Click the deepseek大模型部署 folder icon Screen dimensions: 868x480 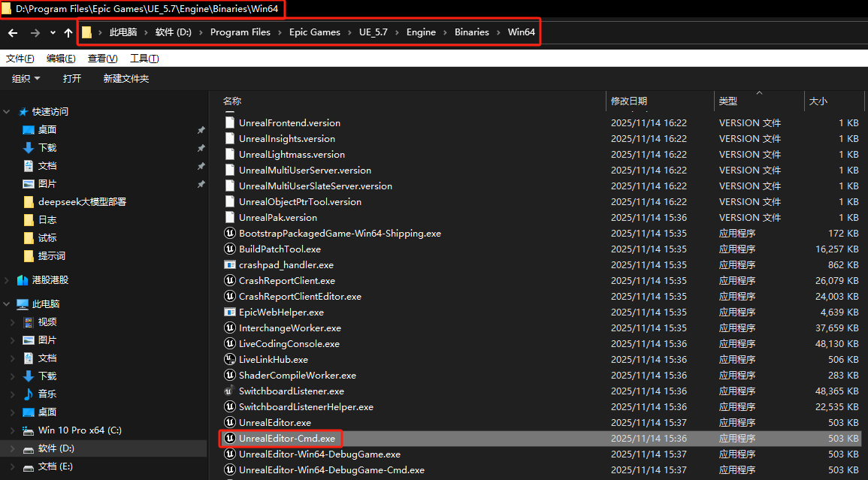click(x=29, y=202)
